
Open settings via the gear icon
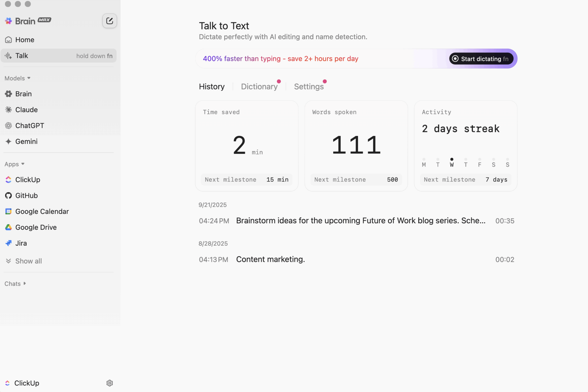pos(109,383)
